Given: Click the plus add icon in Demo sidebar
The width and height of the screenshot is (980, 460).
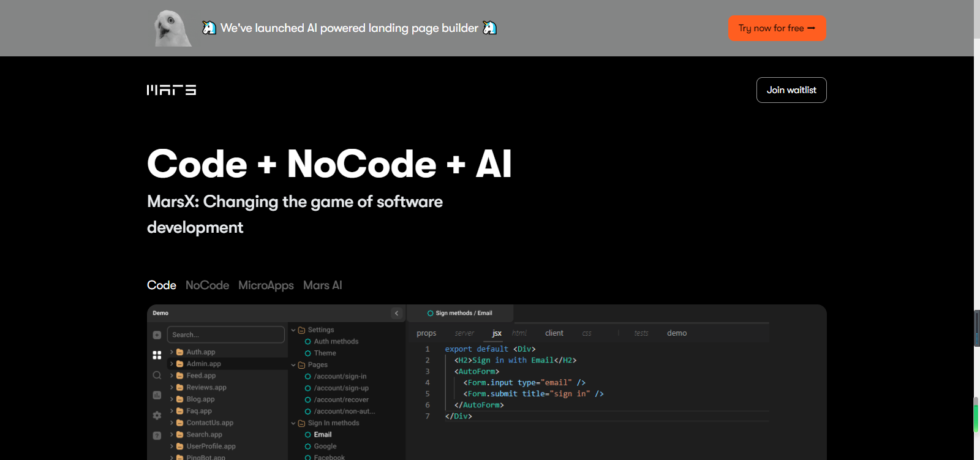Looking at the screenshot, I should pyautogui.click(x=157, y=335).
